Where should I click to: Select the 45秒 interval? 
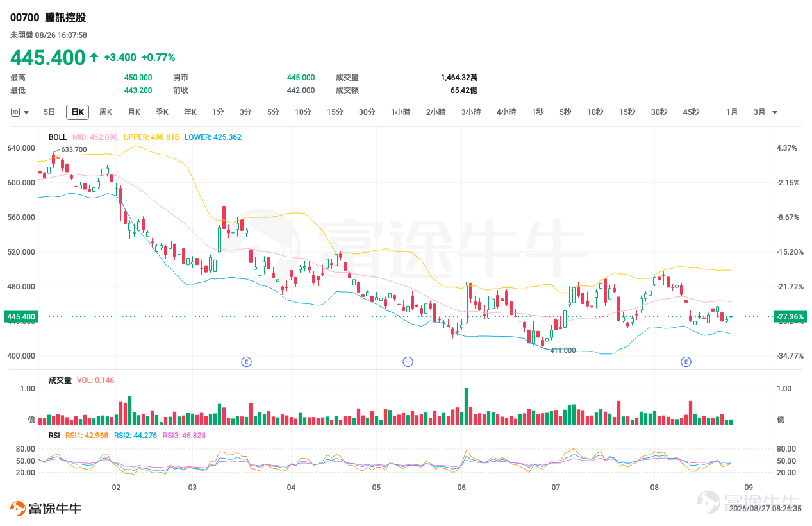coord(691,112)
